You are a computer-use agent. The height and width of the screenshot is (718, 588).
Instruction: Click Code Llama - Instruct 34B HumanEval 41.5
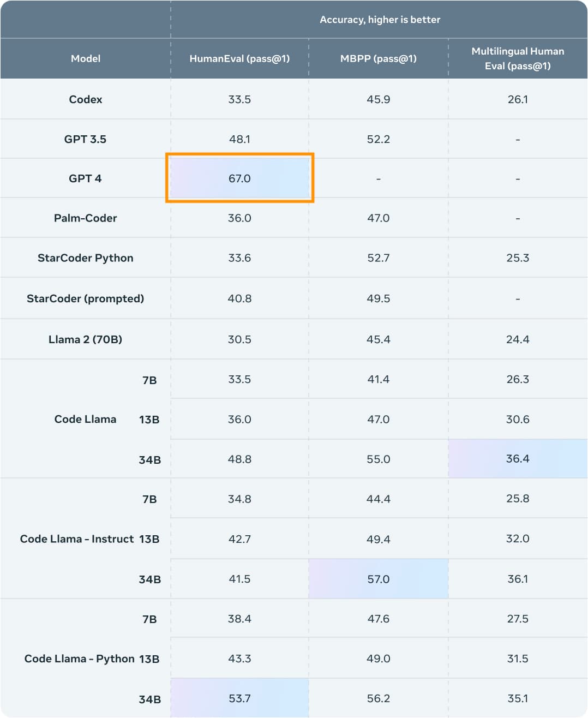tap(239, 579)
